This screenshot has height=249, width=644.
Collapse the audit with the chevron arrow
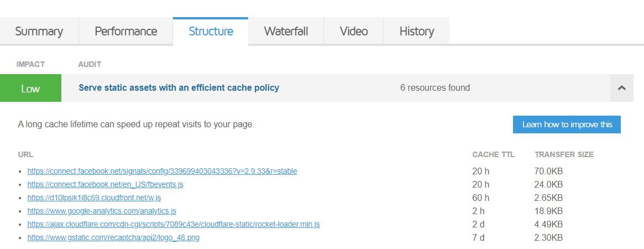click(x=621, y=88)
